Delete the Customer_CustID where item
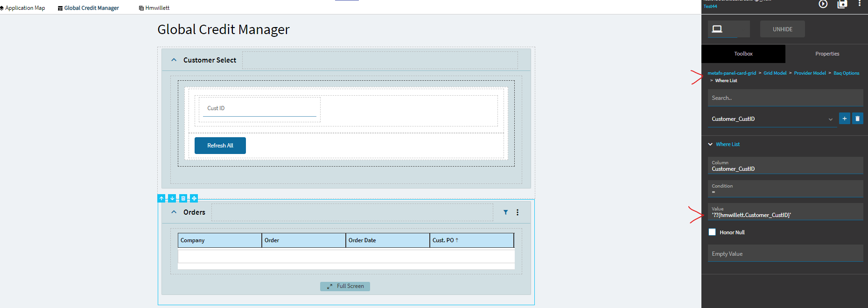This screenshot has height=308, width=868. coord(858,119)
